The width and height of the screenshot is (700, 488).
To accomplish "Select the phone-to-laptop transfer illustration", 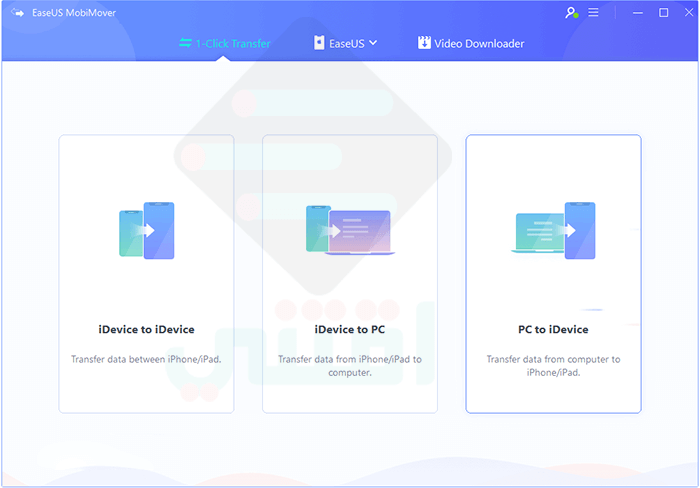I will [350, 230].
